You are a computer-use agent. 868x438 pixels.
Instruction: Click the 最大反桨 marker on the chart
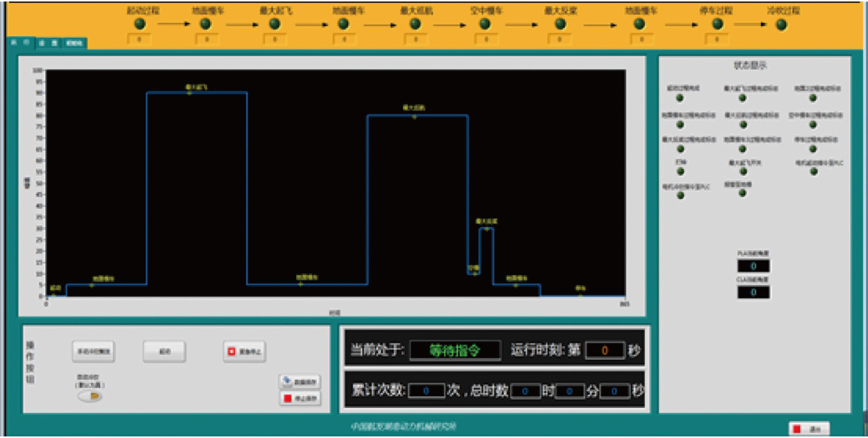pyautogui.click(x=487, y=228)
